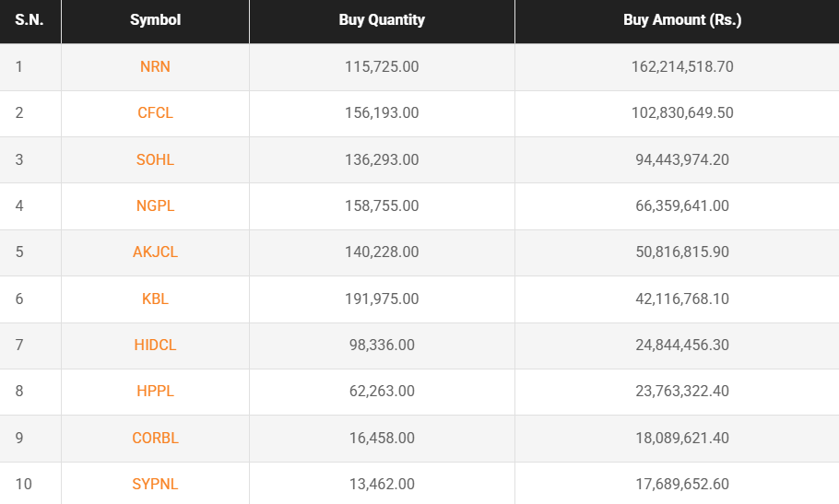Click serial number 9 in CORBL row

(19, 438)
